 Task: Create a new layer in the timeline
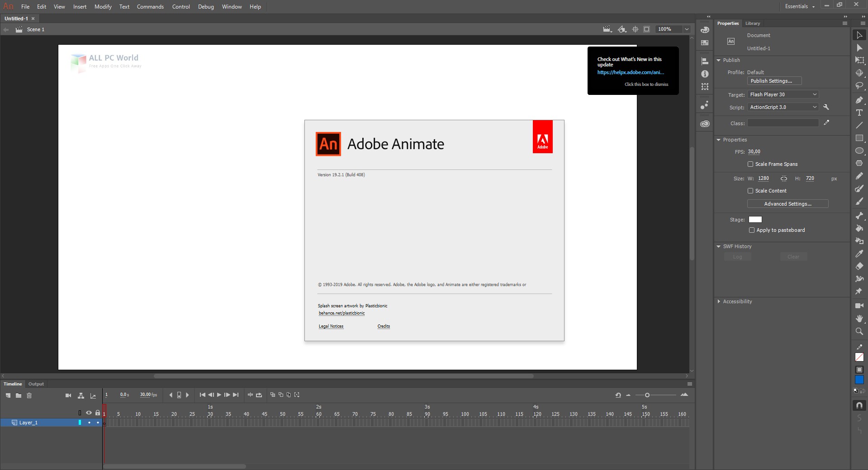(7, 396)
